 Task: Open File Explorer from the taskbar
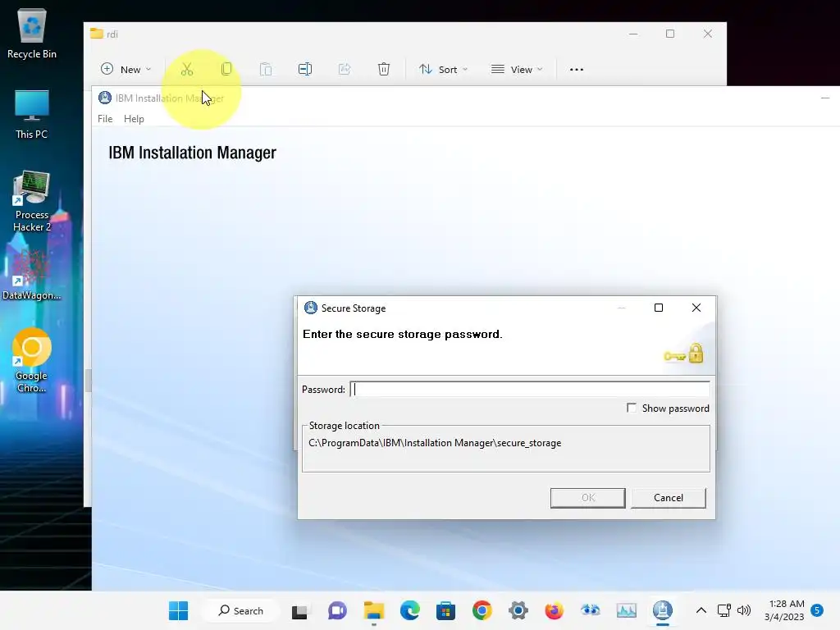pos(373,610)
